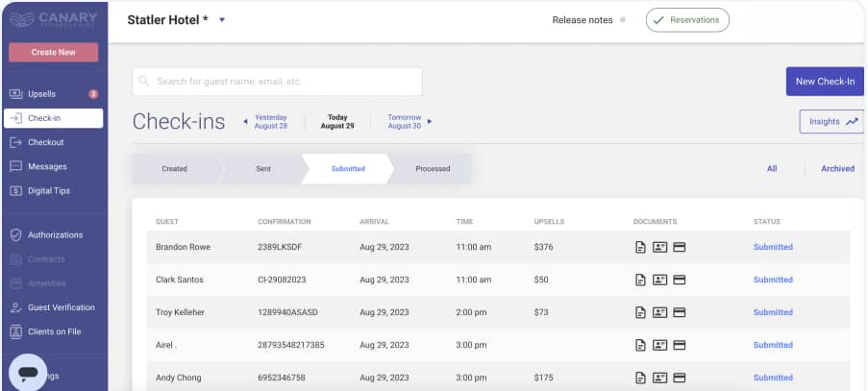
Task: Click the Upsells sidebar icon
Action: pyautogui.click(x=15, y=94)
